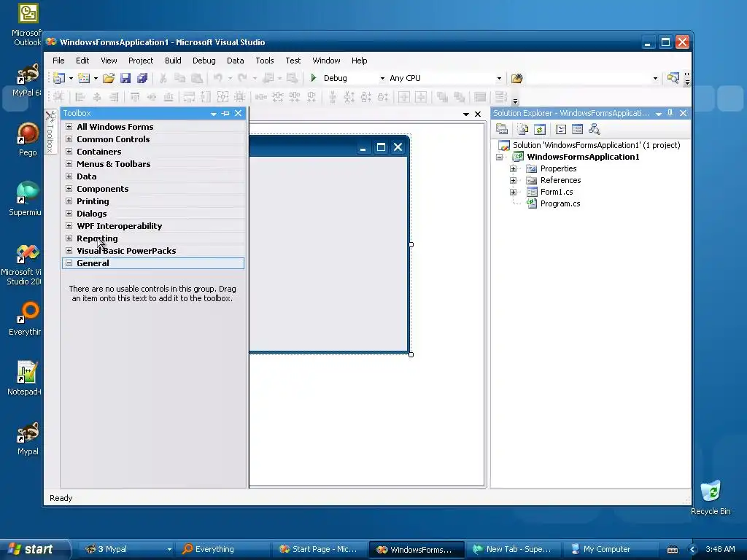The image size is (747, 560).
Task: Click the Visual Basic PowerPacks group label
Action: click(x=126, y=251)
